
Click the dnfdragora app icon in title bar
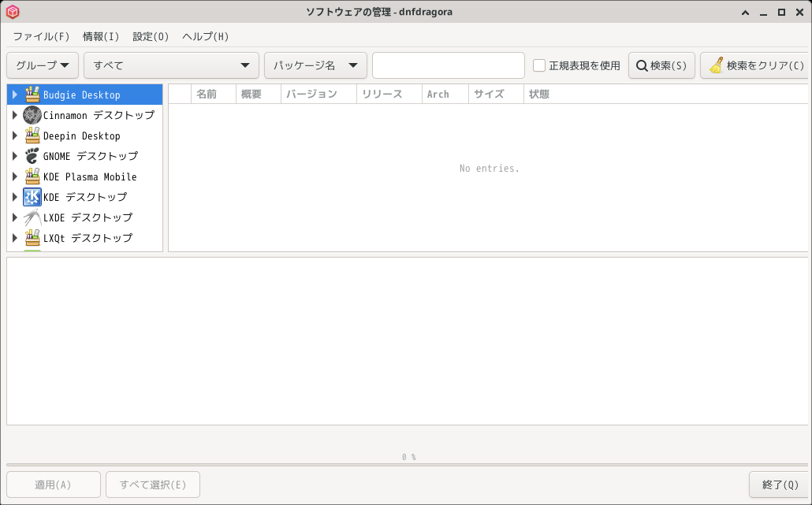[x=13, y=12]
